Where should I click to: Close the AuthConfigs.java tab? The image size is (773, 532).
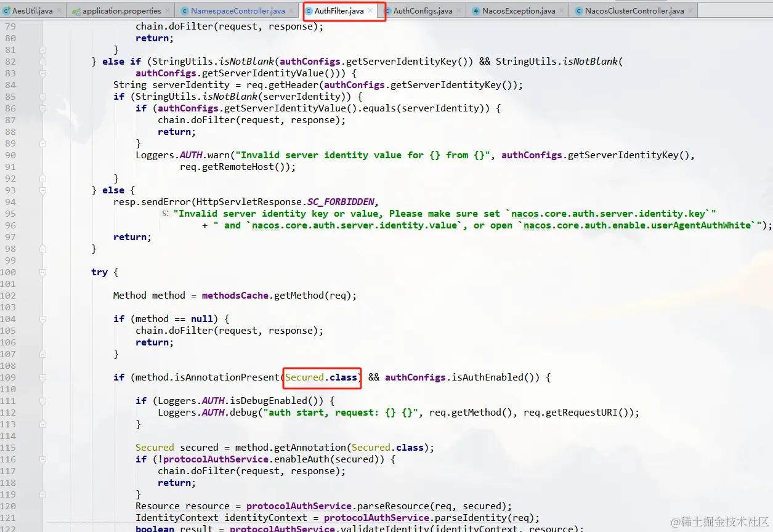click(x=459, y=11)
